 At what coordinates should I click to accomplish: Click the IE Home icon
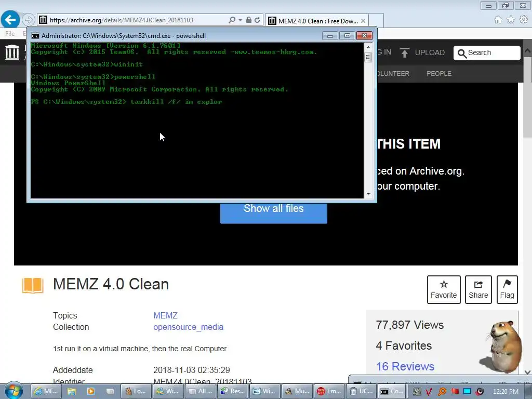click(498, 20)
